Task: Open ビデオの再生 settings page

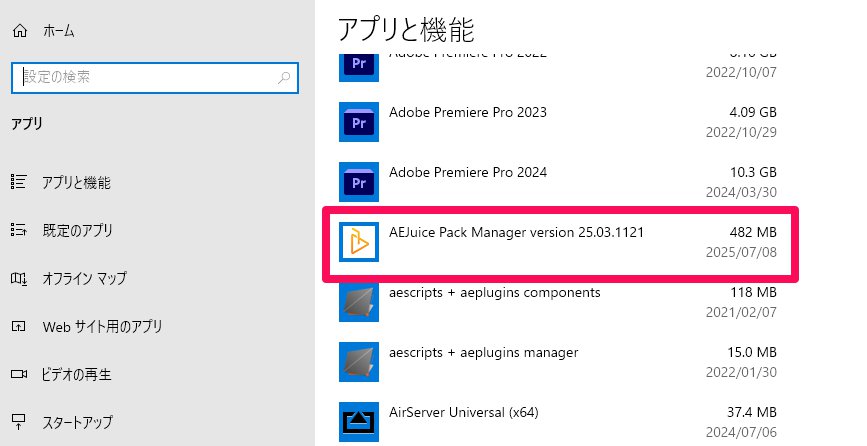Action: click(76, 374)
